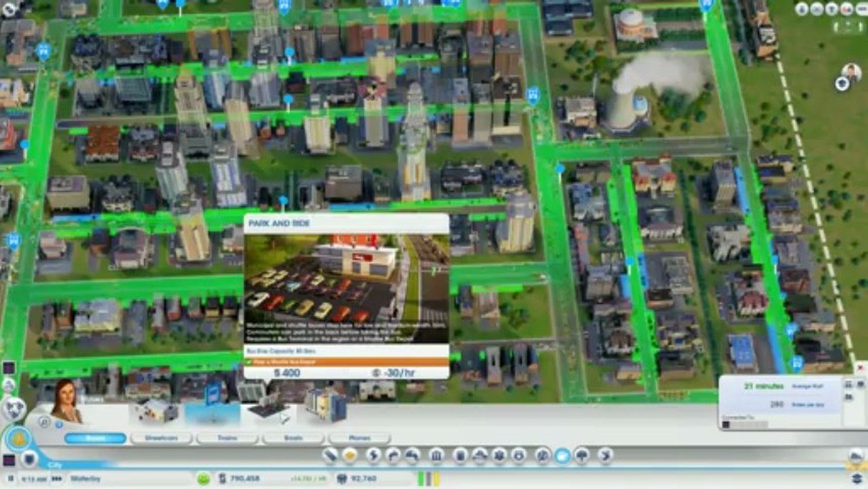Open the Water utilities icon
The height and width of the screenshot is (489, 868).
point(393,455)
